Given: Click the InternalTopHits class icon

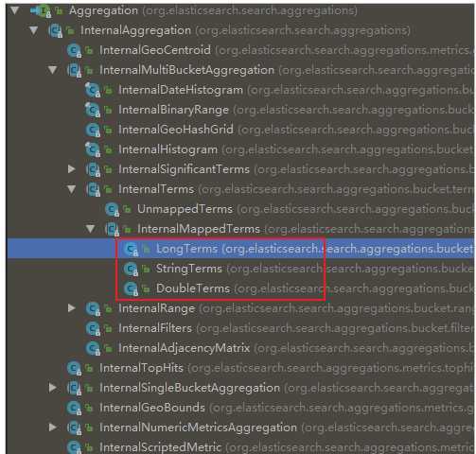Looking at the screenshot, I should pyautogui.click(x=75, y=369).
